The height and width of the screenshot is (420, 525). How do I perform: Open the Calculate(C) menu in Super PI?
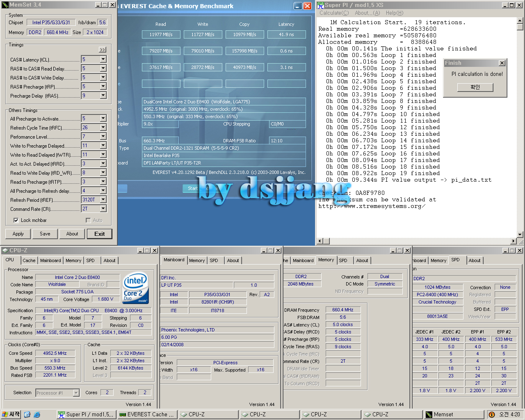point(334,13)
